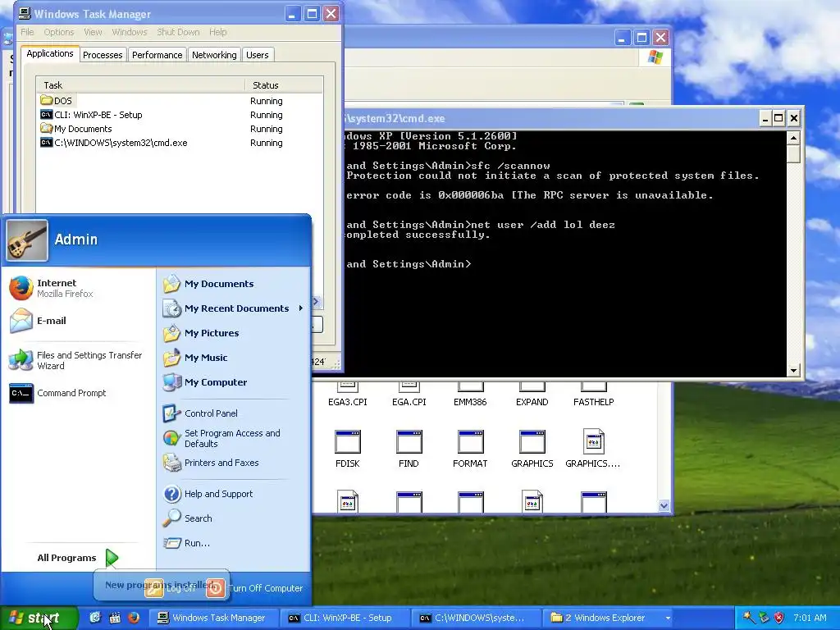This screenshot has height=630, width=840.
Task: Click Internet Explorer Quick Launch icon
Action: pos(95,618)
